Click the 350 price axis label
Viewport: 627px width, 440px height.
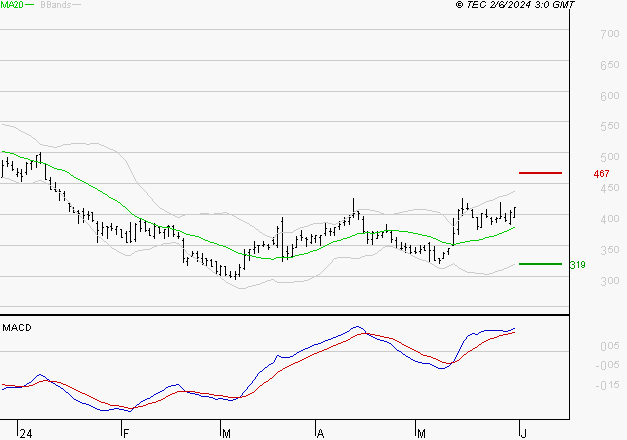click(x=610, y=250)
